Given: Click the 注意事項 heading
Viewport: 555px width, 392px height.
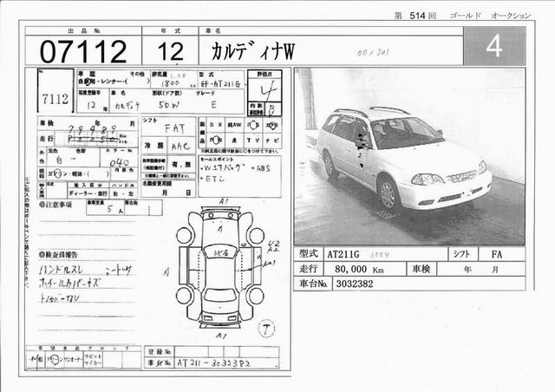Looking at the screenshot, I should tap(55, 205).
